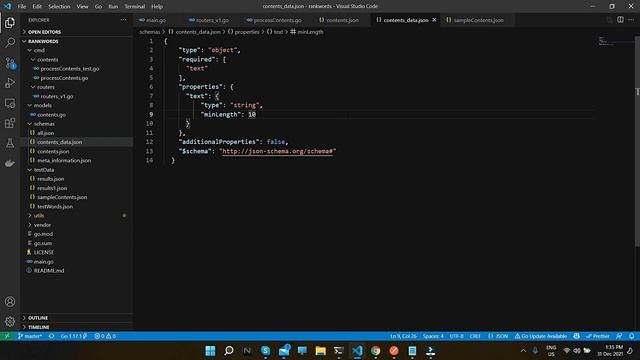Screen dimensions: 640x360
Task: Expand OPEN EDITORS section
Action: [x=77, y=32]
